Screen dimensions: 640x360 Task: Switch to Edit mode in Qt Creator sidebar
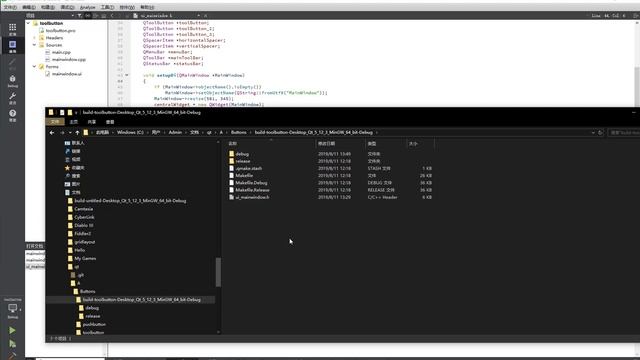coord(12,46)
